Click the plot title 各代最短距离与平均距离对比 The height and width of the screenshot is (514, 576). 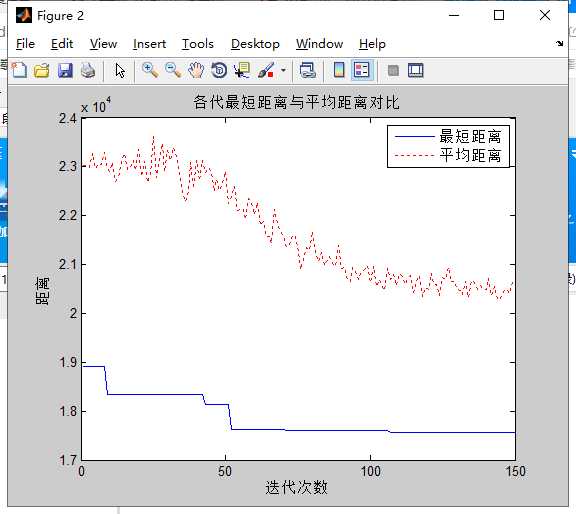pos(296,102)
